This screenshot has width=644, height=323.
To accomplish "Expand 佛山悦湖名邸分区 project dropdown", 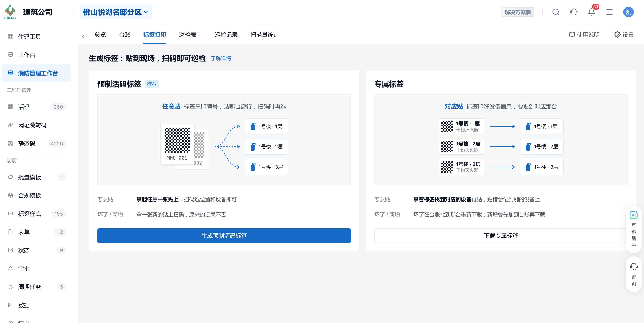I will (116, 12).
